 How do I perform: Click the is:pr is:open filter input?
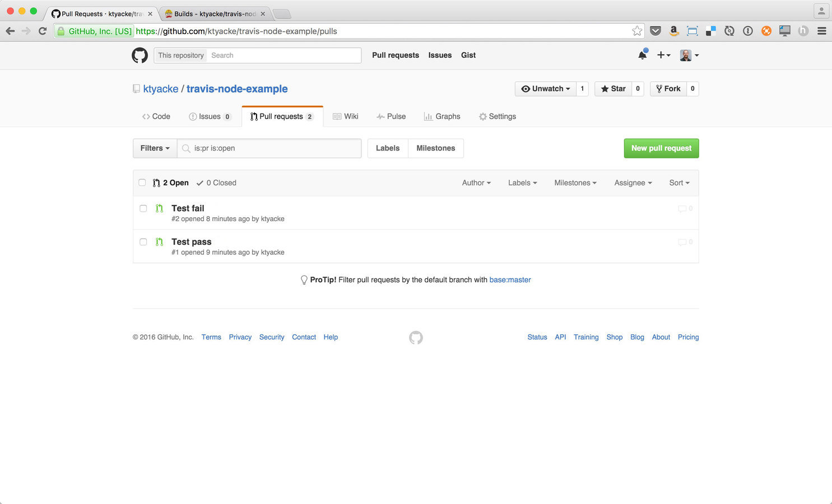[x=269, y=148]
